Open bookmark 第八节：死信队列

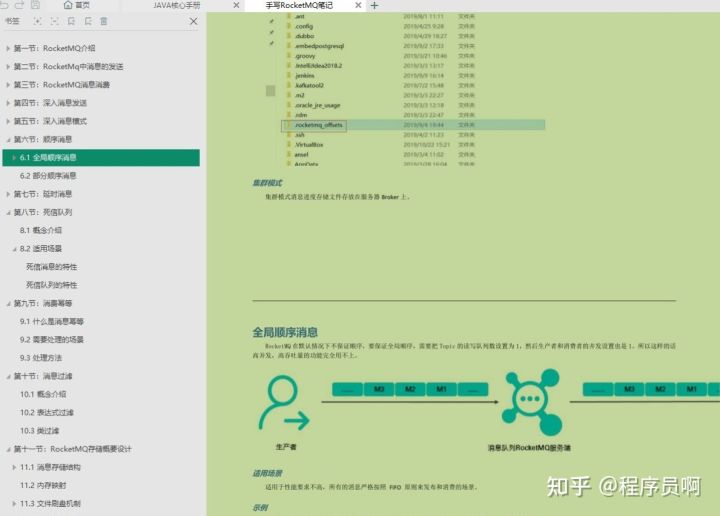pyautogui.click(x=43, y=212)
